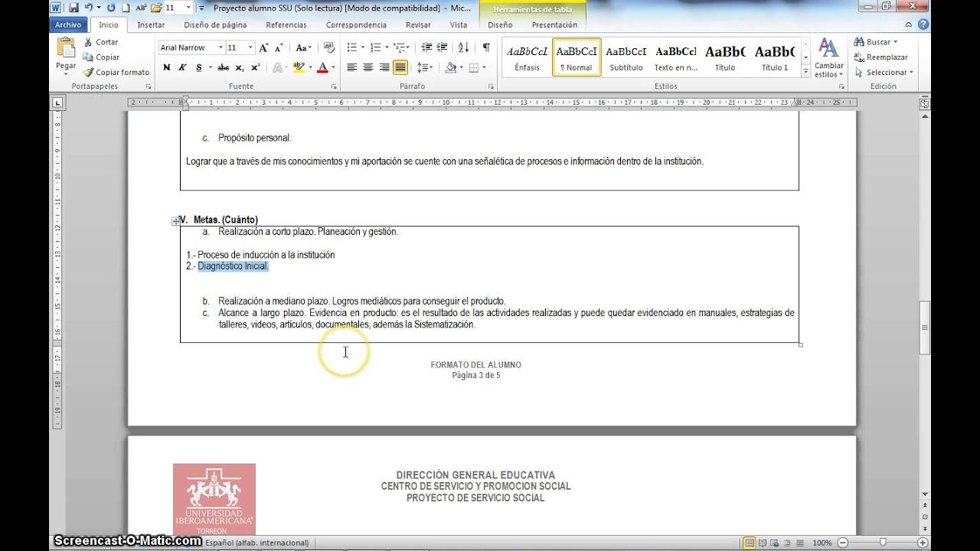
Task: Toggle bold formatting (N button)
Action: coord(166,67)
